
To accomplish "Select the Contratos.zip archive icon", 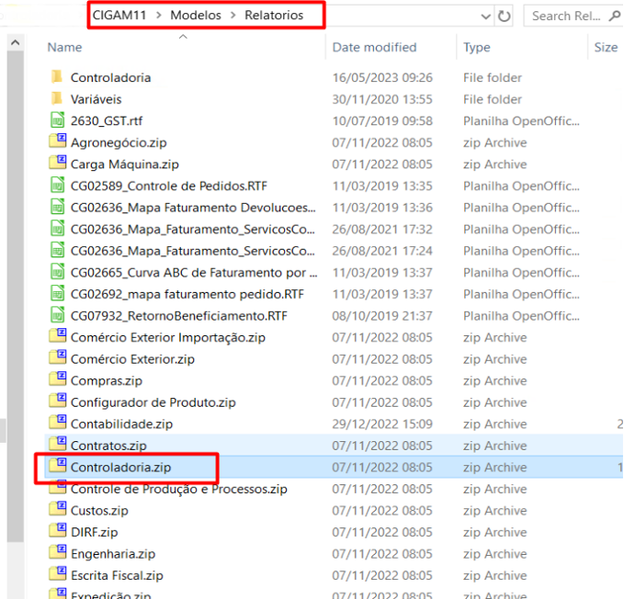I will pyautogui.click(x=57, y=445).
